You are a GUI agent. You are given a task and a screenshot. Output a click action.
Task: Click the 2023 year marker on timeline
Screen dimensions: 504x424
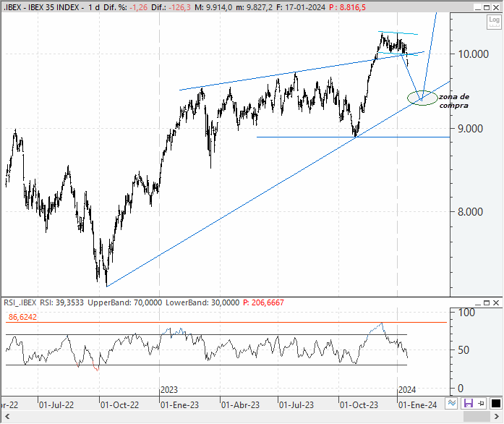tap(169, 390)
